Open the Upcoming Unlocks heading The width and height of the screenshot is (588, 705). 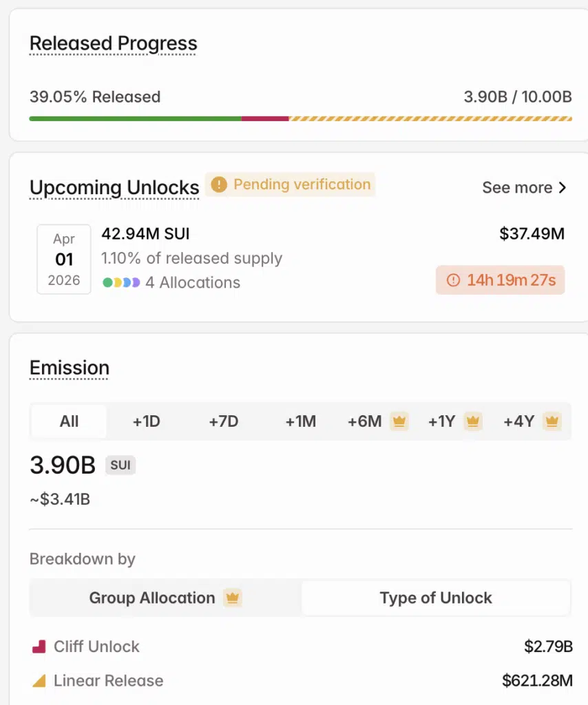114,188
